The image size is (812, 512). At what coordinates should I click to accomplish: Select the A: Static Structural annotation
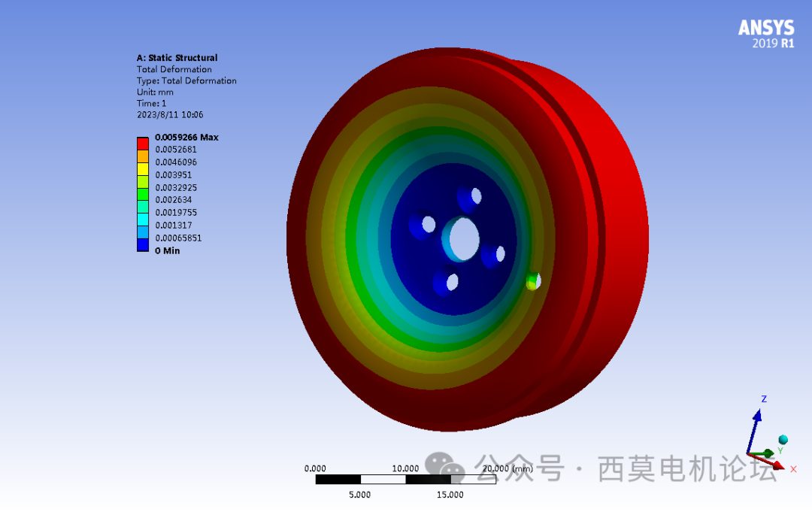pyautogui.click(x=177, y=58)
